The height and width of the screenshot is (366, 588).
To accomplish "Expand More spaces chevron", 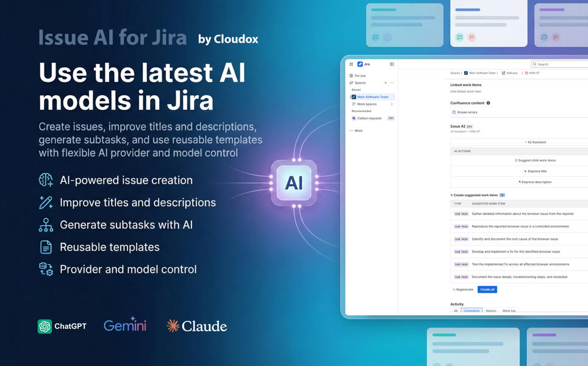I will point(392,104).
